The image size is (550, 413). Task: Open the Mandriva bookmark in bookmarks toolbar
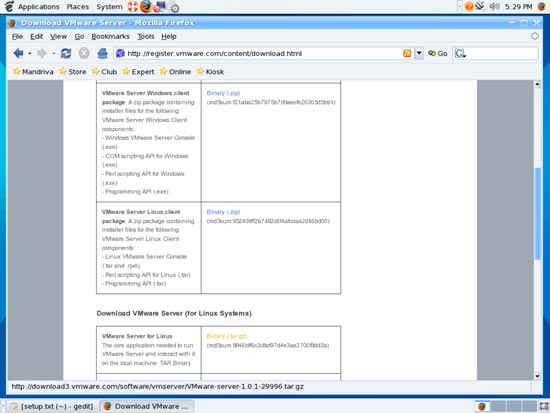pyautogui.click(x=33, y=72)
